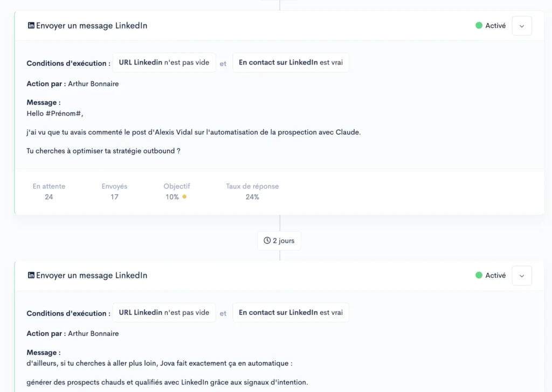Click the Taux de réponse value 24%
The width and height of the screenshot is (552, 392).
pos(252,197)
